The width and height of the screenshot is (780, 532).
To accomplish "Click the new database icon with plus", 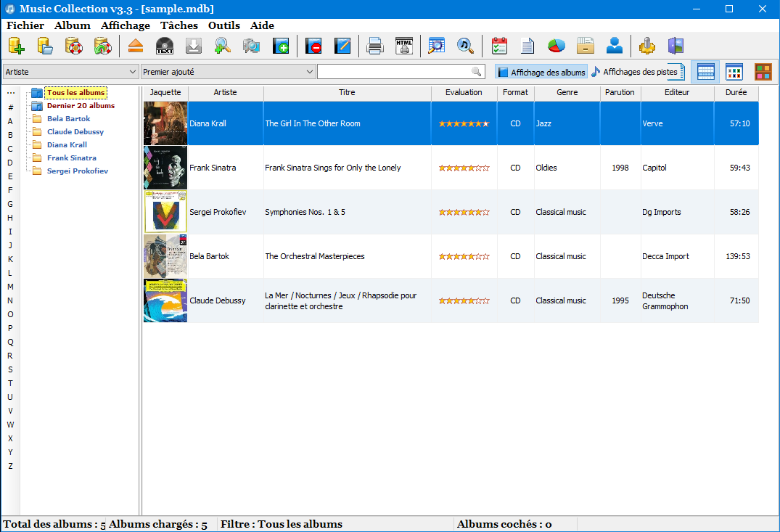I will click(x=17, y=46).
